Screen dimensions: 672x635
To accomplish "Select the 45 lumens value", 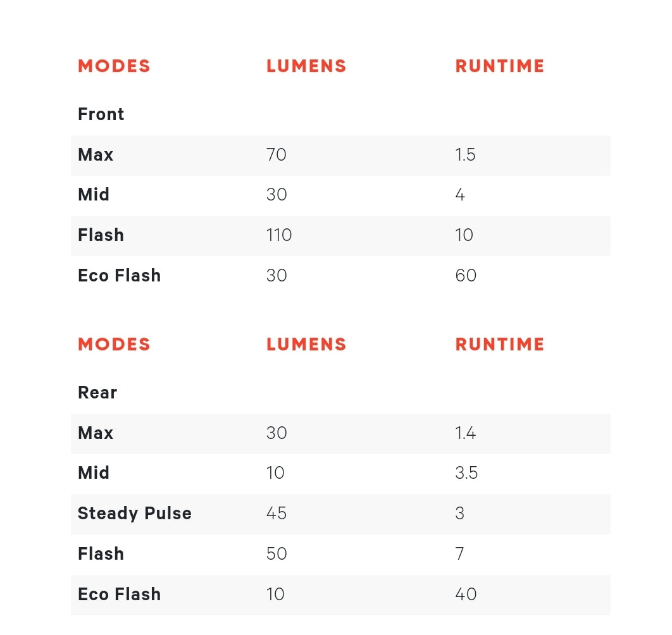I will pyautogui.click(x=277, y=514).
